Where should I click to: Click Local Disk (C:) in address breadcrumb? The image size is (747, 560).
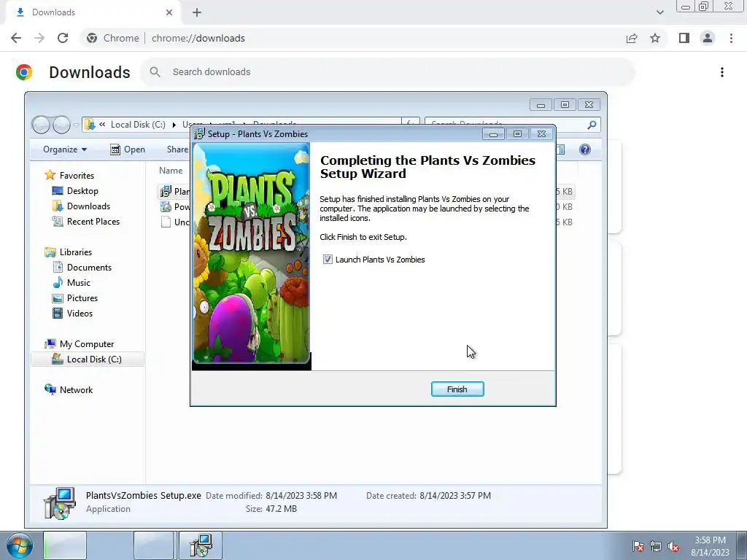click(138, 125)
